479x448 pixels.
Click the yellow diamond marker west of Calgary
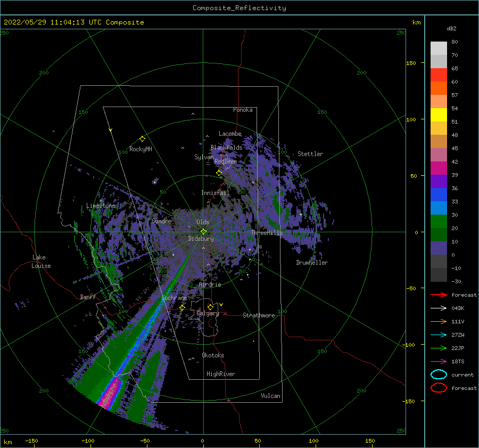coord(182,307)
